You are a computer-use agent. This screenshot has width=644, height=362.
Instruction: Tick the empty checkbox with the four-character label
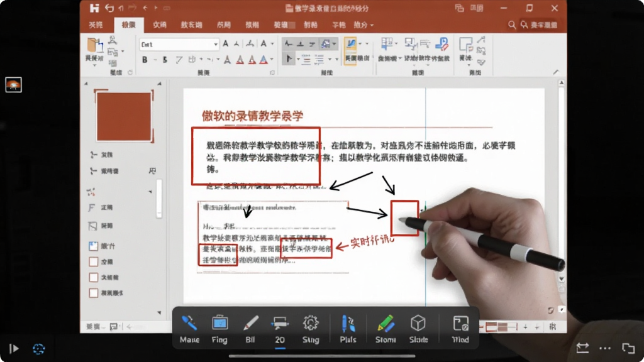[93, 293]
